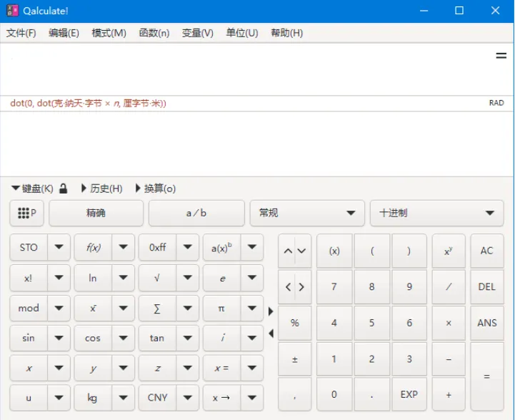The width and height of the screenshot is (515, 420).
Task: Open dropdown arrow next to f(x)
Action: pos(123,247)
